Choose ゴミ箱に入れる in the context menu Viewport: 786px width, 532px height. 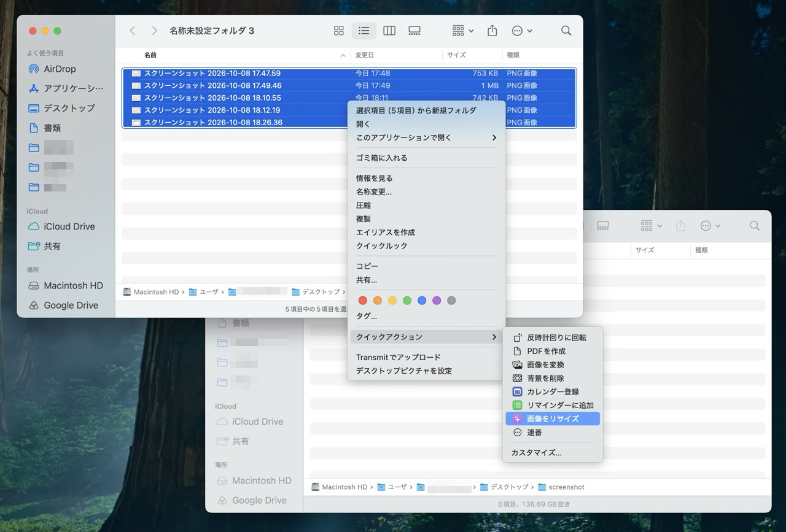[x=426, y=158]
